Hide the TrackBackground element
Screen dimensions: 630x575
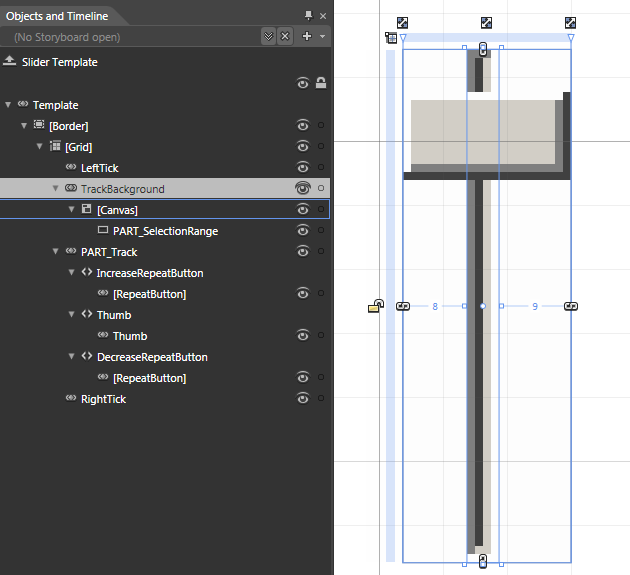(302, 188)
